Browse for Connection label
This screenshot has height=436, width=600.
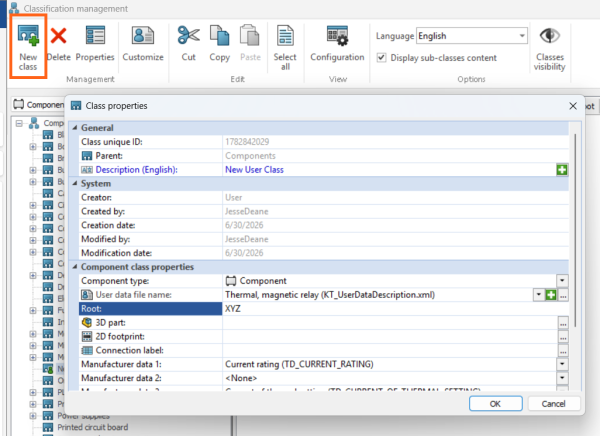tap(563, 350)
